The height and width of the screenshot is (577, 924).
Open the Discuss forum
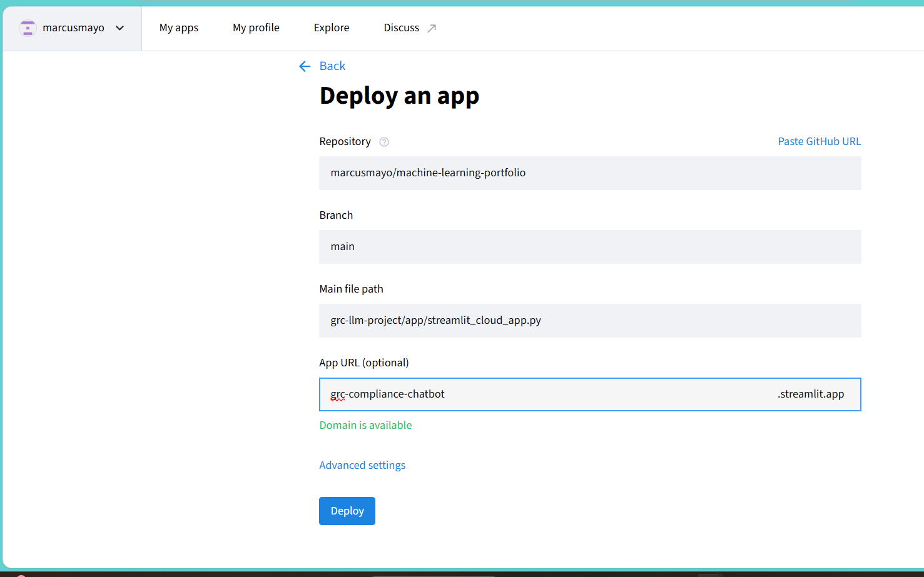tap(401, 27)
